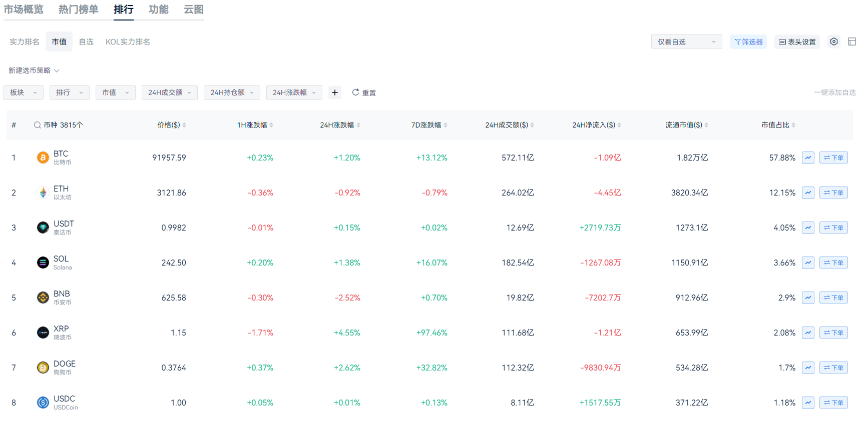Open the hexagon settings icon
Viewport: 868px width, 424px height.
pos(834,41)
